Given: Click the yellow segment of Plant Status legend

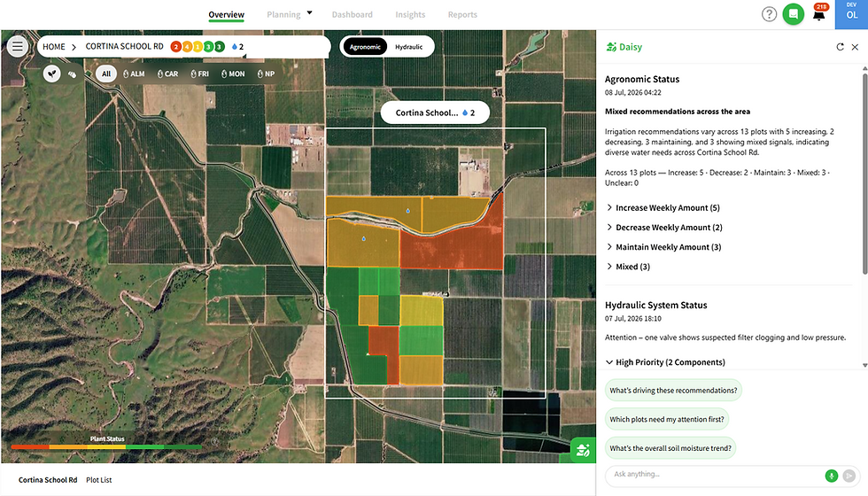Looking at the screenshot, I should point(106,446).
